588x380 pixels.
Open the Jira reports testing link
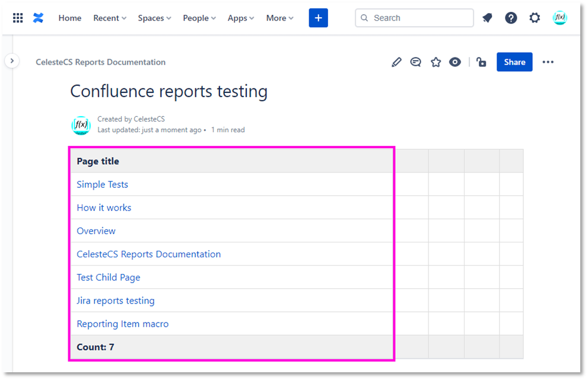[x=116, y=301]
